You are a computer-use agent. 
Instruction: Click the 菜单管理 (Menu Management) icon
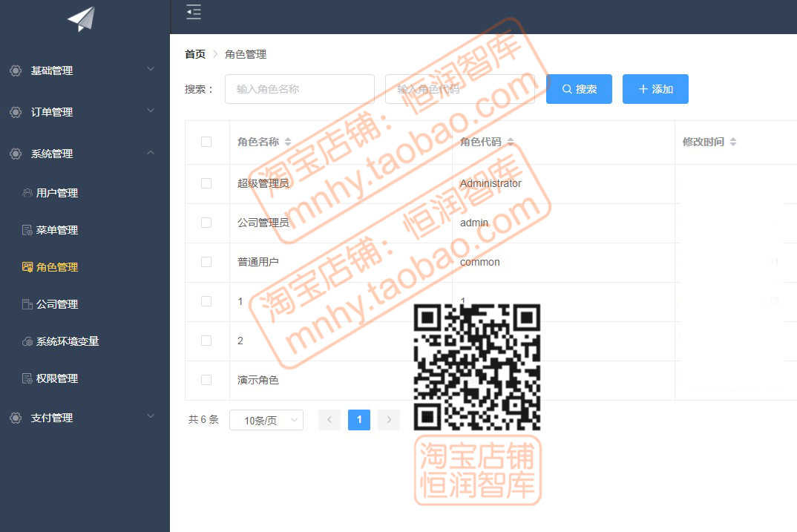point(26,230)
